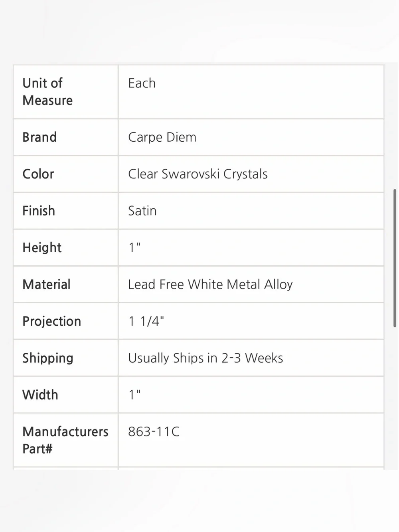The width and height of the screenshot is (399, 532).
Task: Click the 'Shipping' row label
Action: 48,358
